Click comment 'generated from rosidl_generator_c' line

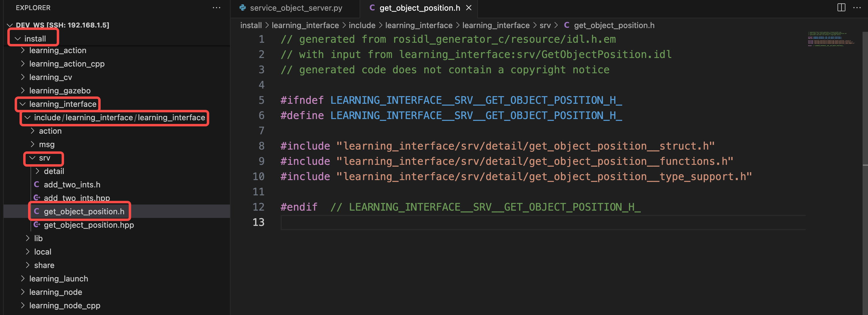click(x=448, y=39)
